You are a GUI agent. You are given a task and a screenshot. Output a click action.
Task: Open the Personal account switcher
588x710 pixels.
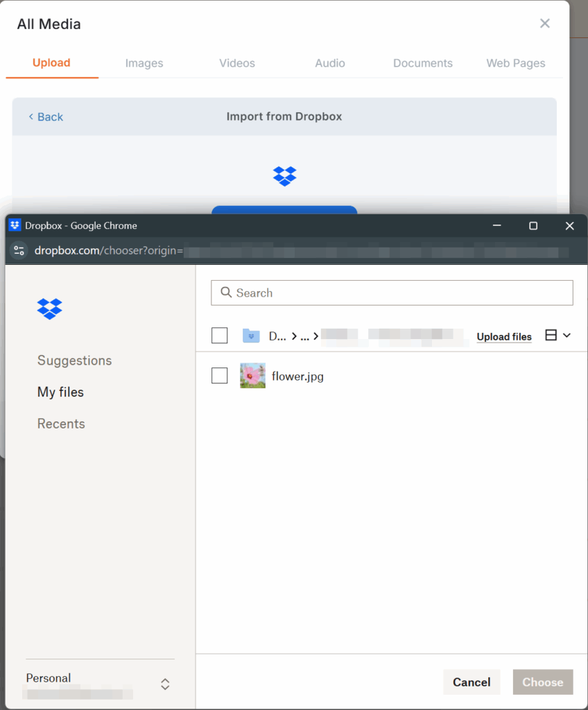point(165,684)
